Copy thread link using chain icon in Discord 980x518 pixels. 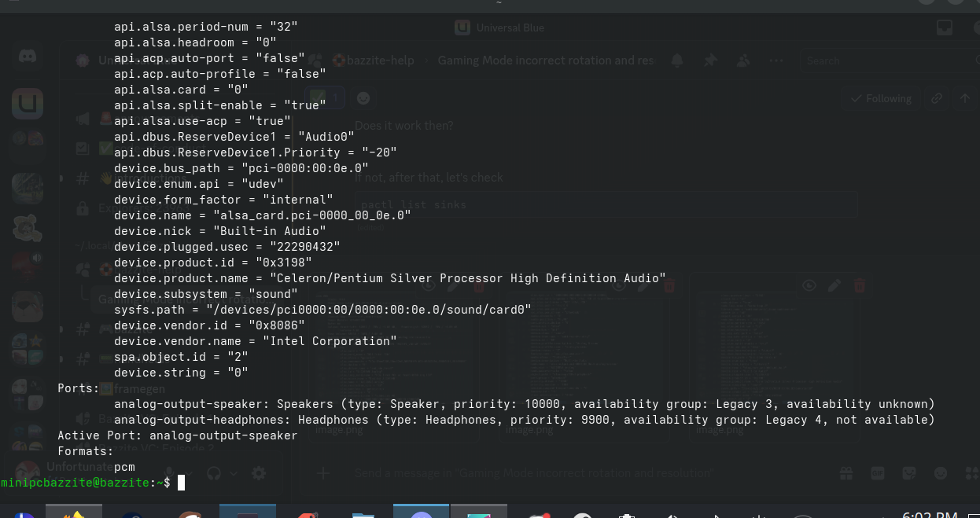[x=936, y=98]
